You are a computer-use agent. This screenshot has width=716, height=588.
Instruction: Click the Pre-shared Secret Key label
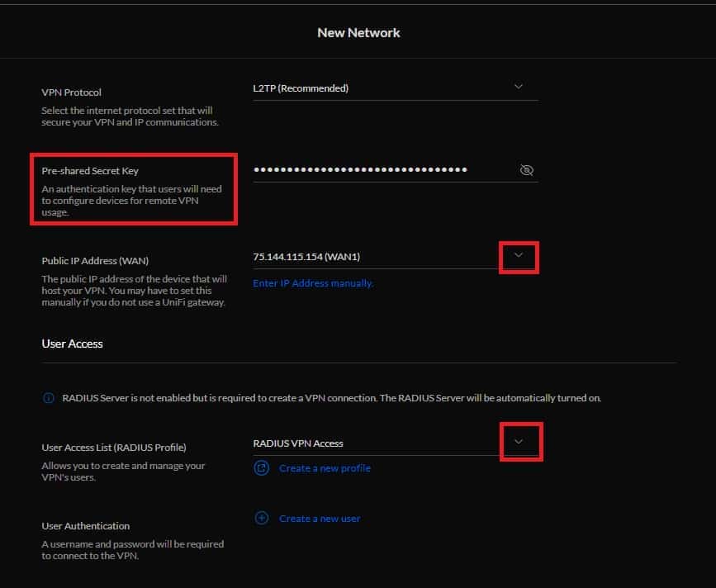[90, 171]
